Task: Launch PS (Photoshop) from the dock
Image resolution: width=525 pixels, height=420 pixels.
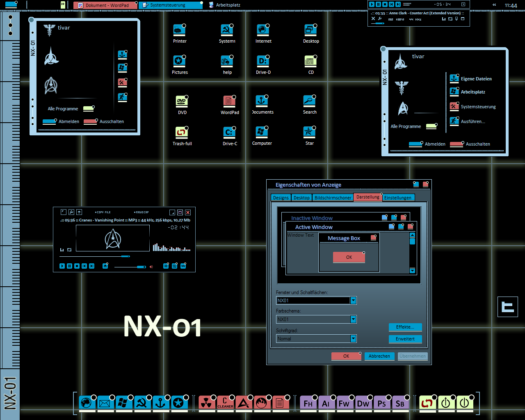Action: [x=381, y=404]
